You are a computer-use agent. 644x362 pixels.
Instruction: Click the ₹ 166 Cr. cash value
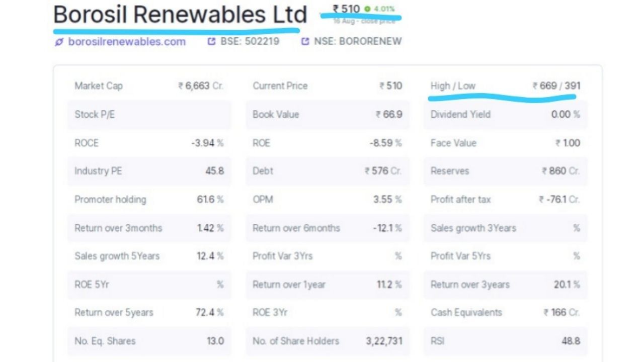pyautogui.click(x=561, y=313)
